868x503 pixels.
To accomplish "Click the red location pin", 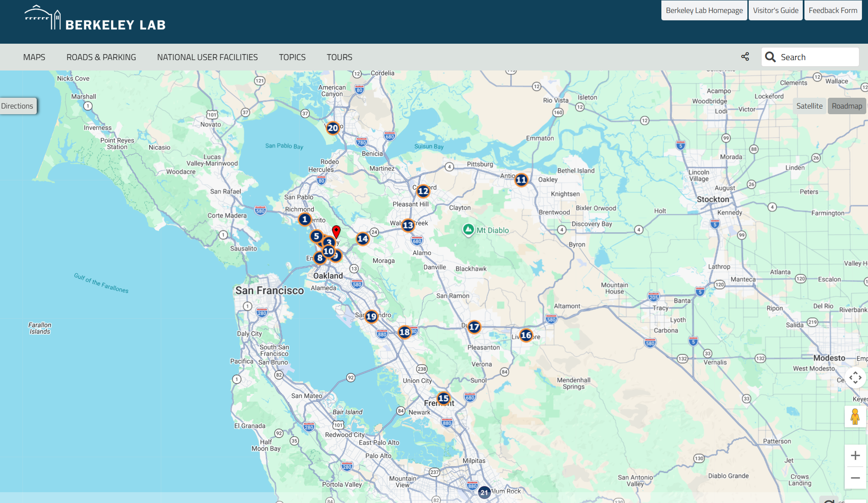I will (x=336, y=231).
